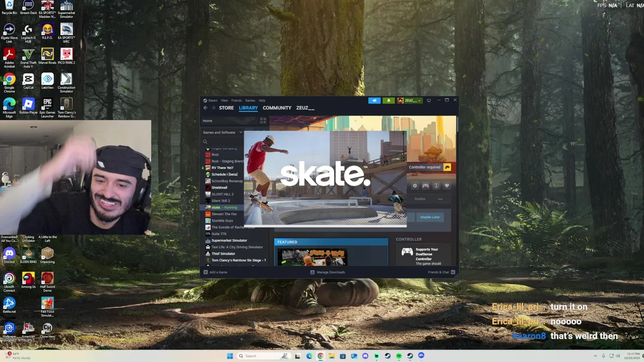This screenshot has width=644, height=362.
Task: Open Among Us desktop shortcut
Action: tap(28, 281)
